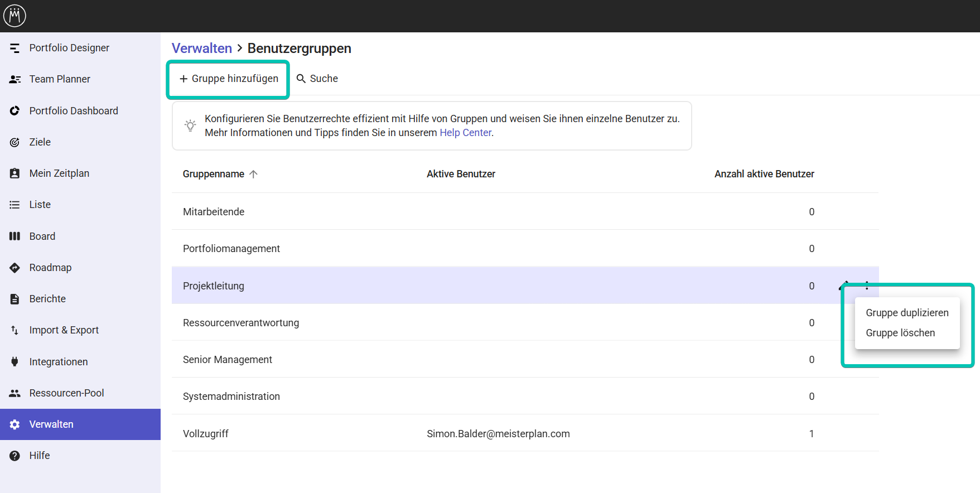Choose Gruppe löschen from the context menu
Screen dimensions: 980x493
[900, 333]
